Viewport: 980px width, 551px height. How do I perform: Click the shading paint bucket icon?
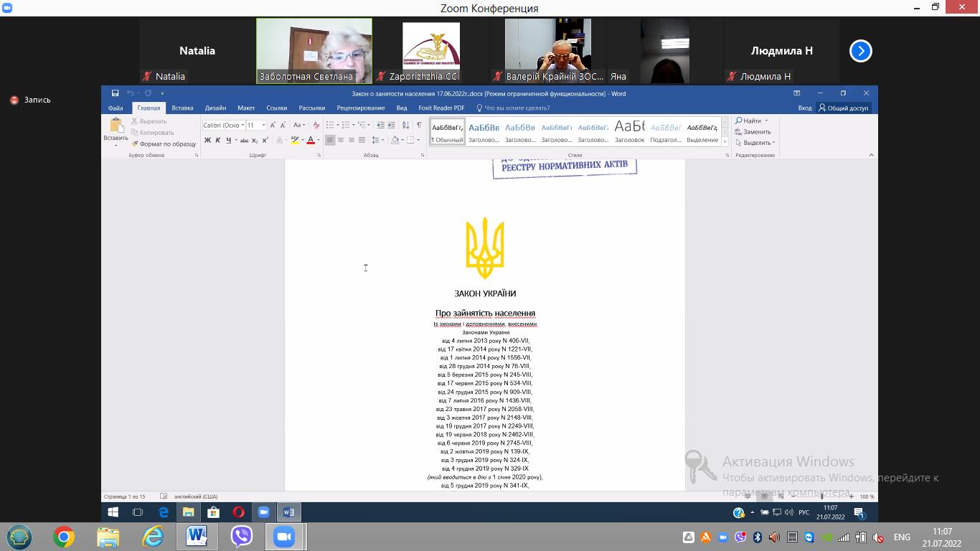coord(395,140)
